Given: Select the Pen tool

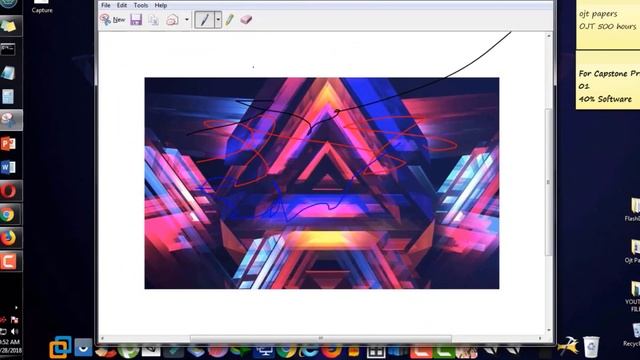Looking at the screenshot, I should coord(204,20).
